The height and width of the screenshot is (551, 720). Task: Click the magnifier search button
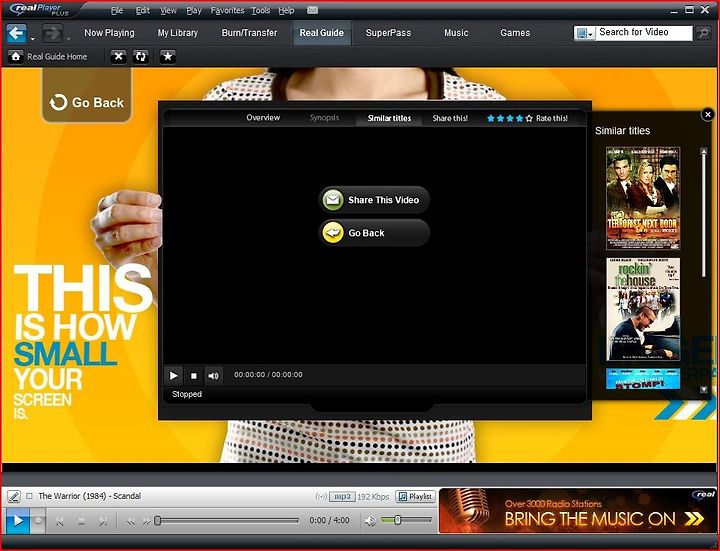point(703,33)
